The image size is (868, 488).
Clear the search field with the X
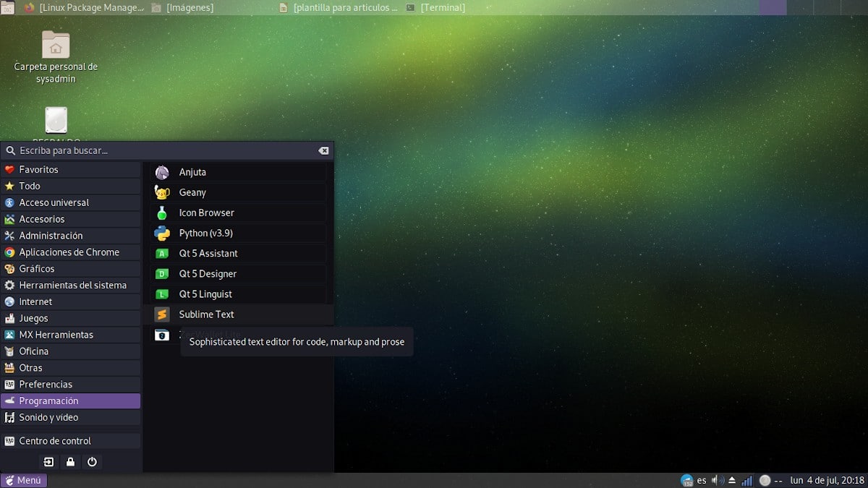point(323,151)
